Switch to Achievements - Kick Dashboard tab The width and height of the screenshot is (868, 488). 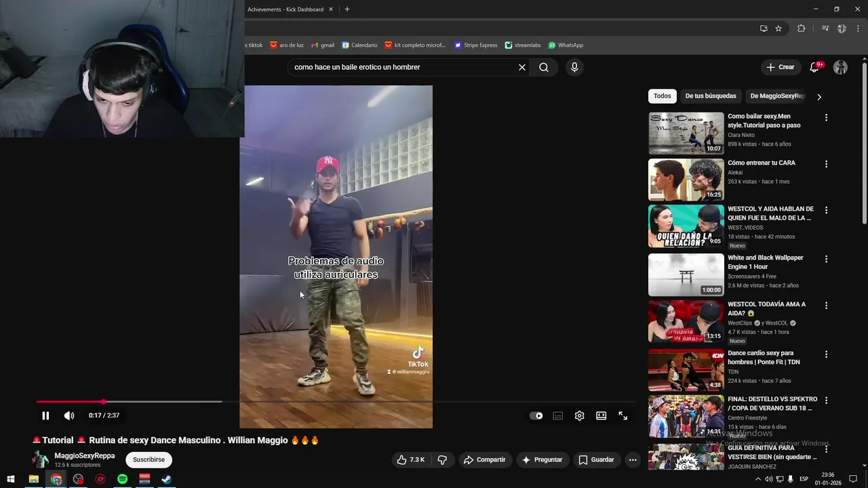285,9
